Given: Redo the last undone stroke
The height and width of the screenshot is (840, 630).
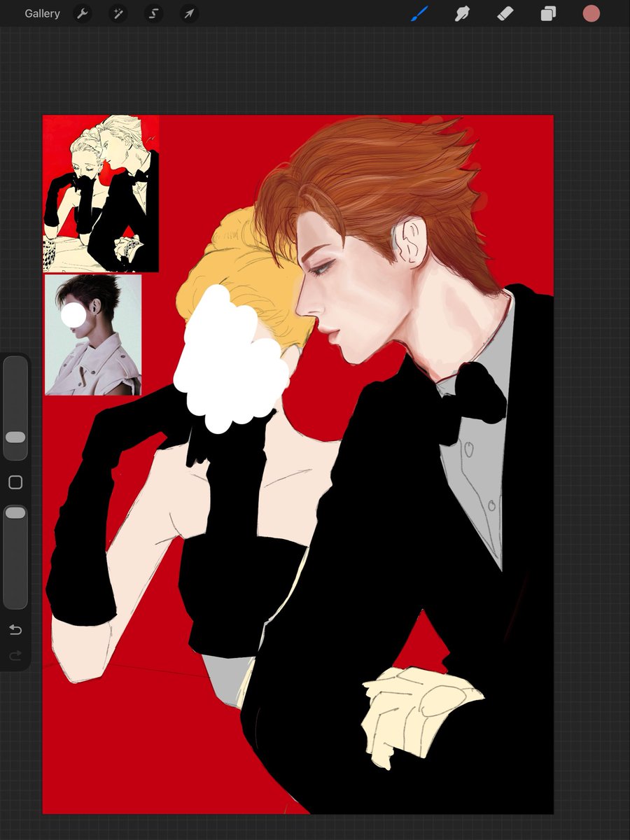Looking at the screenshot, I should pos(15,656).
